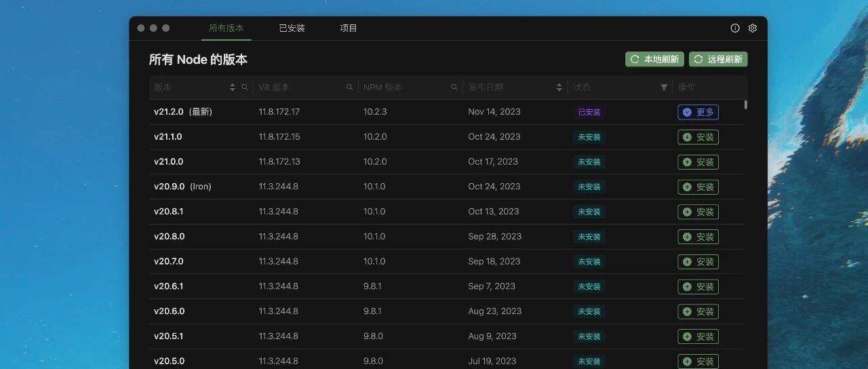The height and width of the screenshot is (369, 868).
Task: Install Node v20.9.0 (Iron)
Action: 698,187
